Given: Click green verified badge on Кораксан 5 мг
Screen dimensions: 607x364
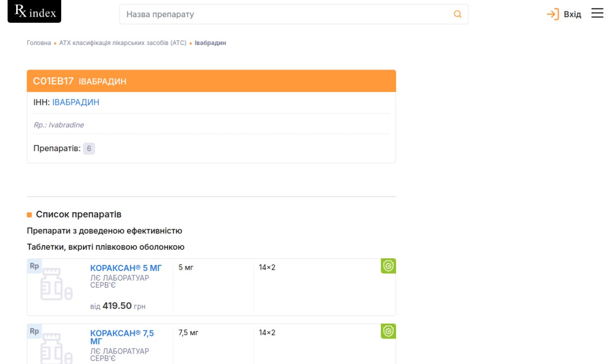Looking at the screenshot, I should [388, 266].
